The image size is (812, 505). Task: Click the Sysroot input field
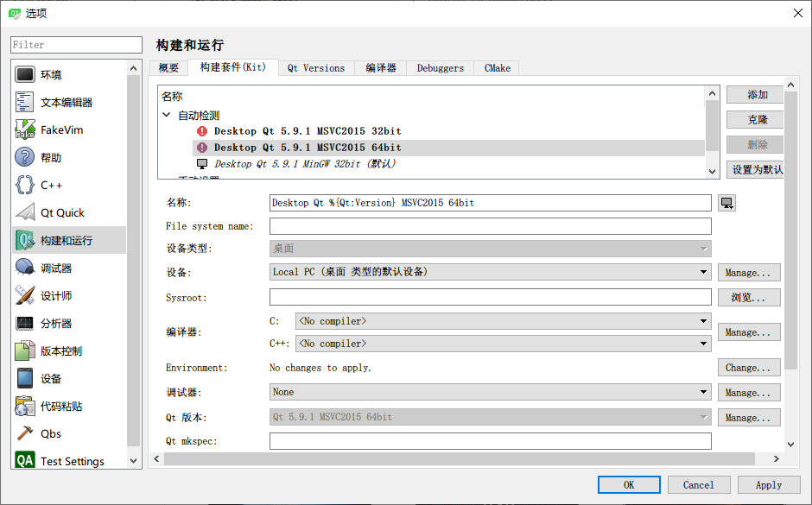point(491,297)
